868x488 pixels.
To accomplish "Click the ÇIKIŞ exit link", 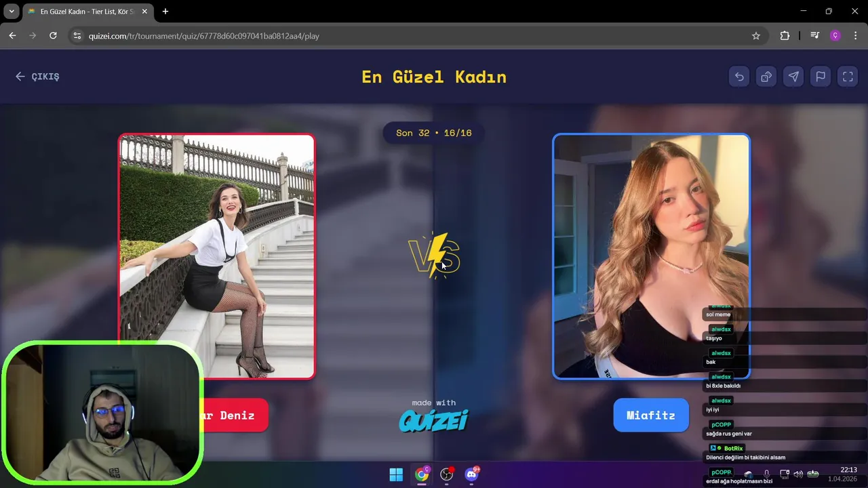I will (37, 77).
